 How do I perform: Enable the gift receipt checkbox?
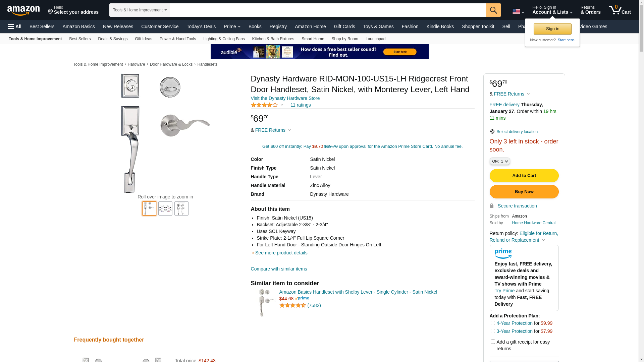[493, 342]
